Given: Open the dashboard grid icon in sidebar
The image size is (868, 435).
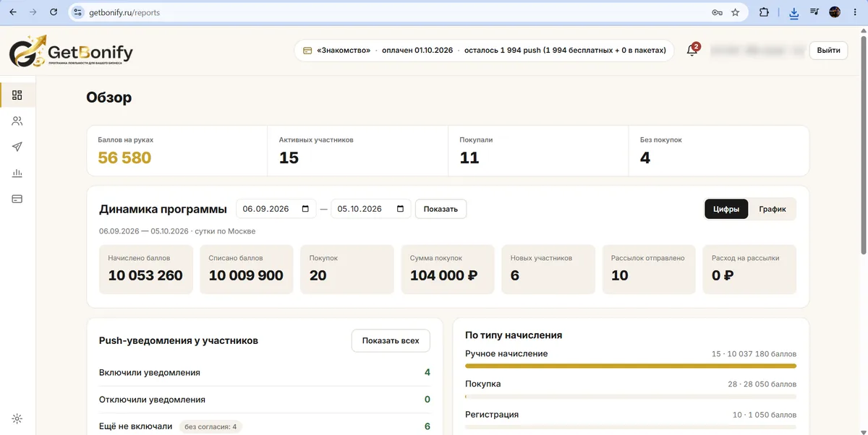Looking at the screenshot, I should click(x=17, y=95).
